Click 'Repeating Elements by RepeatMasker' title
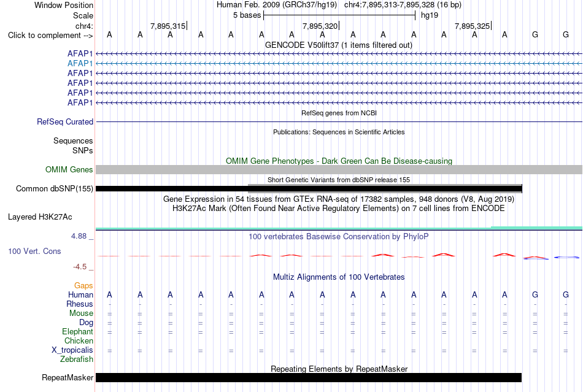 pyautogui.click(x=339, y=369)
